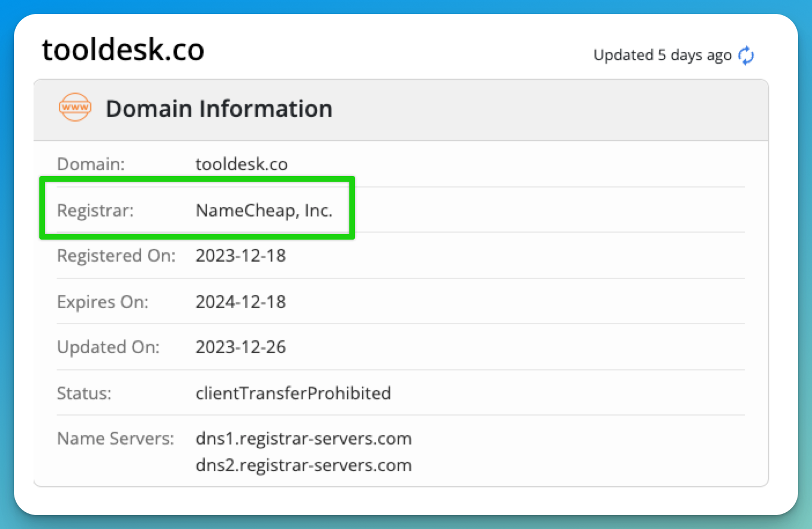Select the 'Updated On' value 2023-12-26

241,347
